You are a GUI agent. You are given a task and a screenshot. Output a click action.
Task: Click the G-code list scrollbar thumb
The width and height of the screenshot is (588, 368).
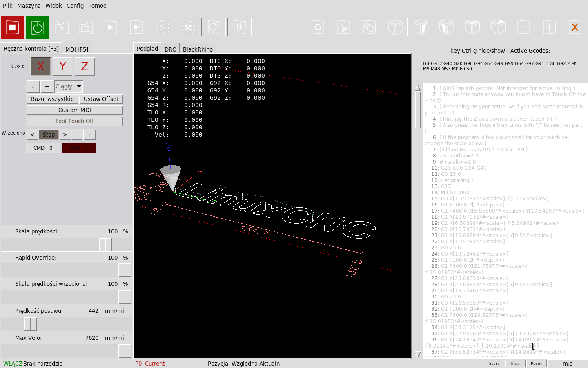[x=418, y=110]
